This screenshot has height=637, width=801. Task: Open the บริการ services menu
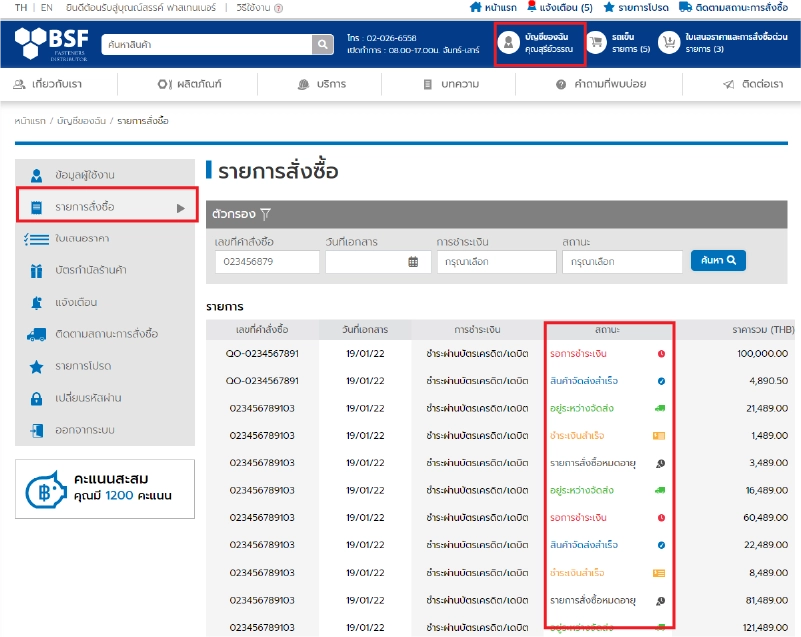point(322,84)
